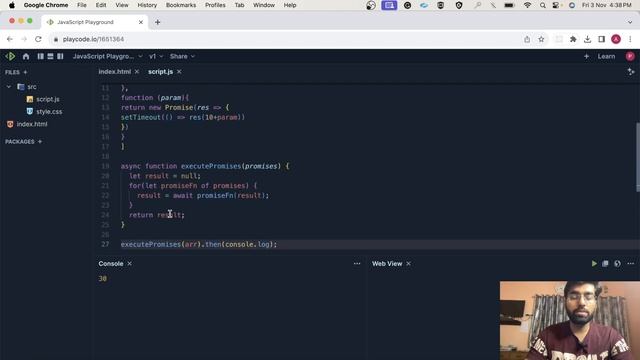Go forward with the browser forward arrow
640x360 pixels.
pos(24,39)
